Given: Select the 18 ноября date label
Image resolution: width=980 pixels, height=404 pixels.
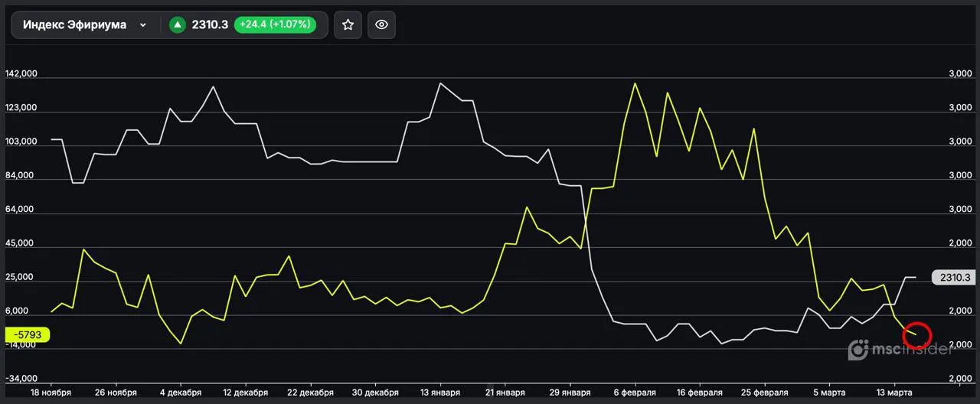Looking at the screenshot, I should [x=51, y=393].
